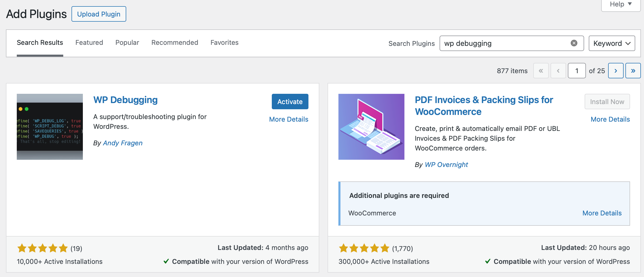
Task: Click the previous page arrow button
Action: tap(558, 71)
